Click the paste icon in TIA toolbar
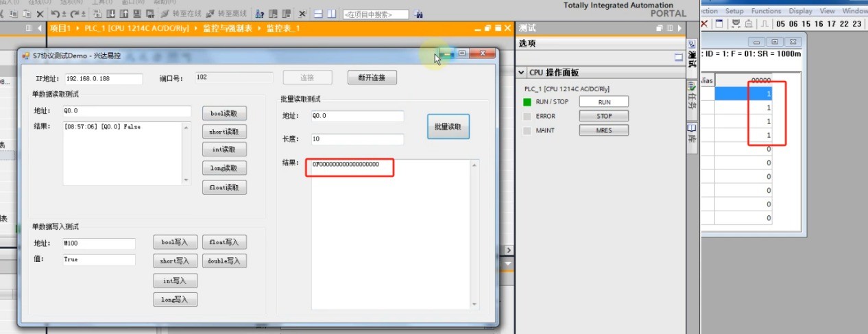Viewport: 868px width, 334px height. (27, 14)
